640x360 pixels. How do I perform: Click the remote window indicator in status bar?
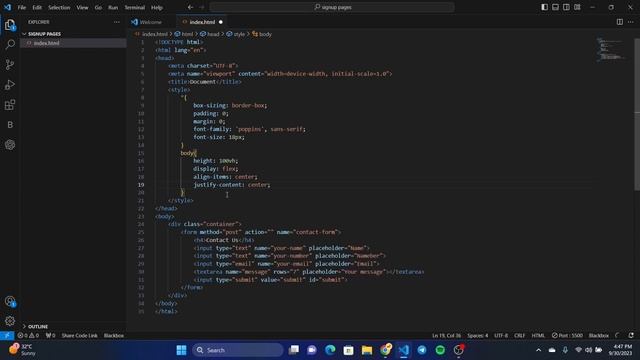click(7, 336)
